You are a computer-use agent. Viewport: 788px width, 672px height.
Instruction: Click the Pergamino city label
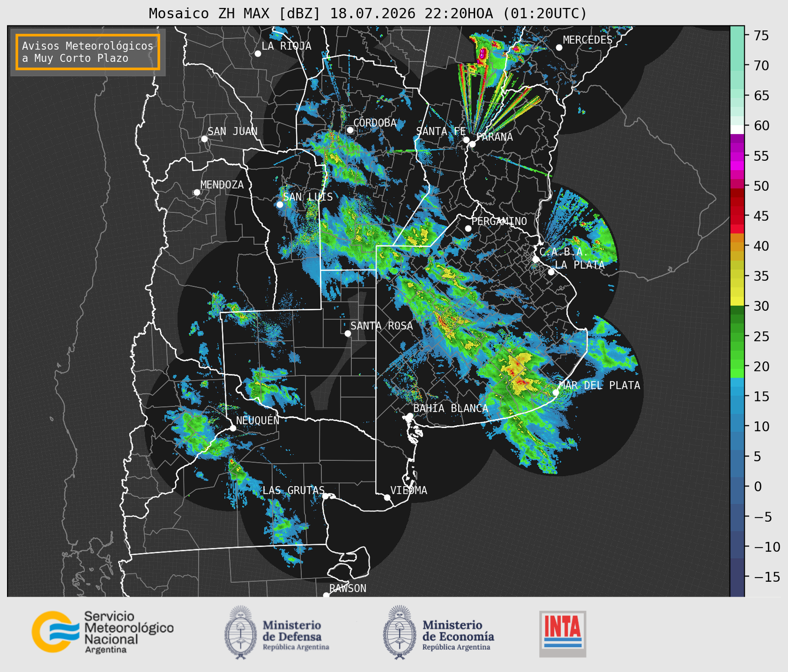pyautogui.click(x=499, y=221)
